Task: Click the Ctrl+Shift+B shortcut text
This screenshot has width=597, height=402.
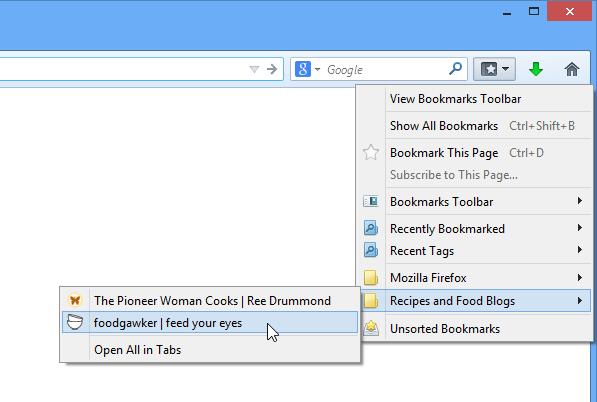Action: pyautogui.click(x=542, y=126)
